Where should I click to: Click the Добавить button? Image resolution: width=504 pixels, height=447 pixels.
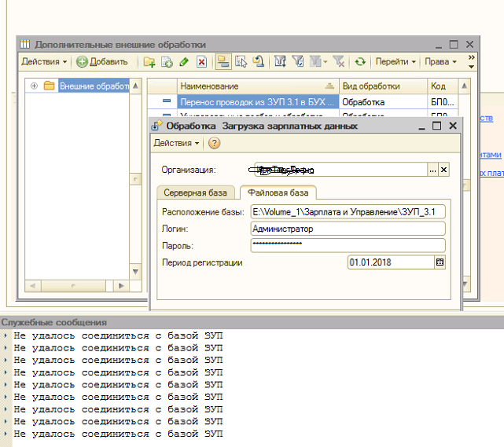point(102,61)
